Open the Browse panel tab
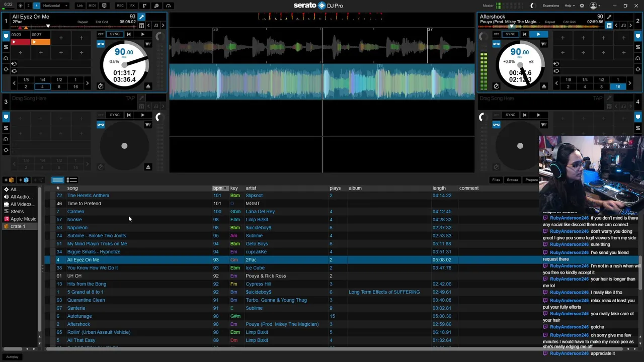Image resolution: width=644 pixels, height=362 pixels. (x=513, y=180)
